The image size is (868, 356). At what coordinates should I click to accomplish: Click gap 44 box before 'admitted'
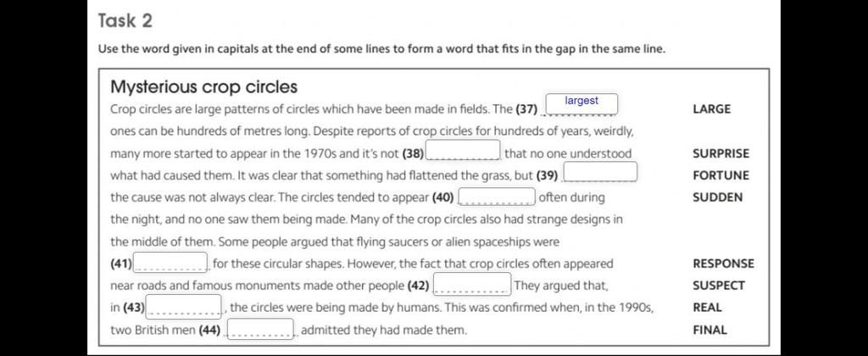coord(260,328)
